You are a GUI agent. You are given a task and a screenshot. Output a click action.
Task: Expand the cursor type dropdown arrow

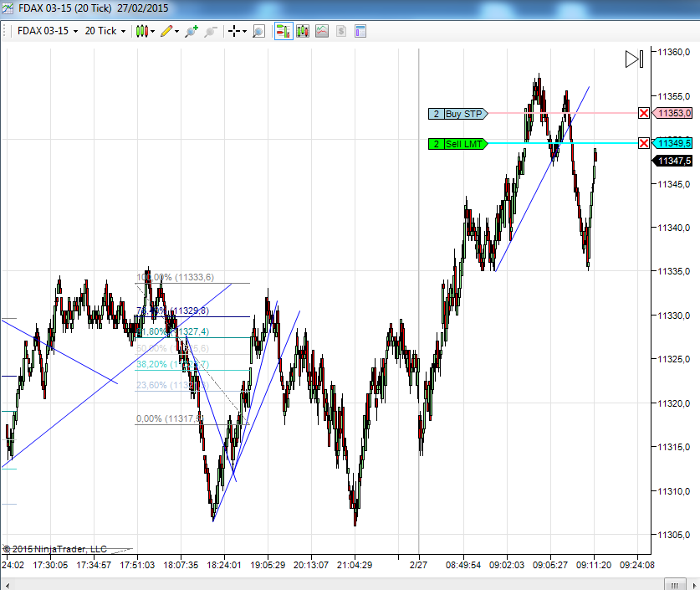tap(244, 31)
